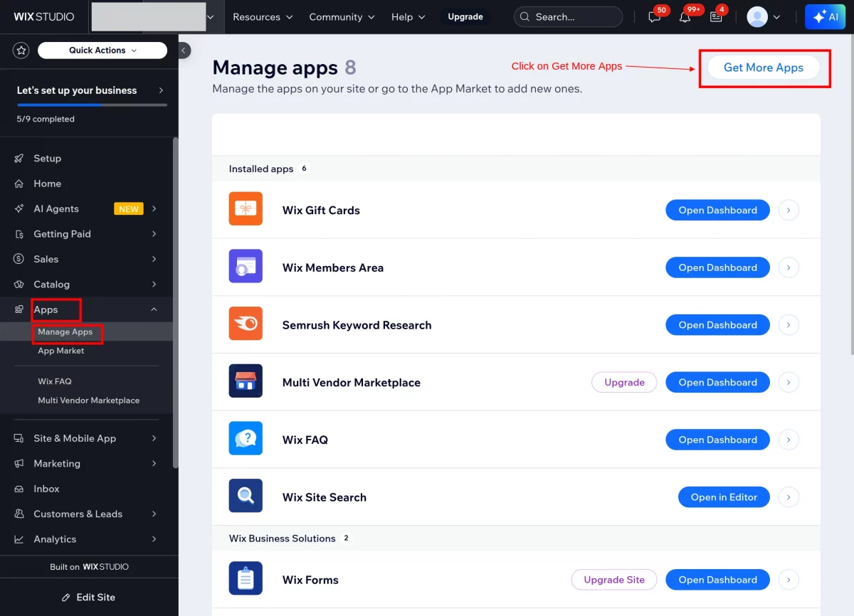Open more options arrow for Wix Members Area
This screenshot has height=616, width=854.
click(789, 267)
